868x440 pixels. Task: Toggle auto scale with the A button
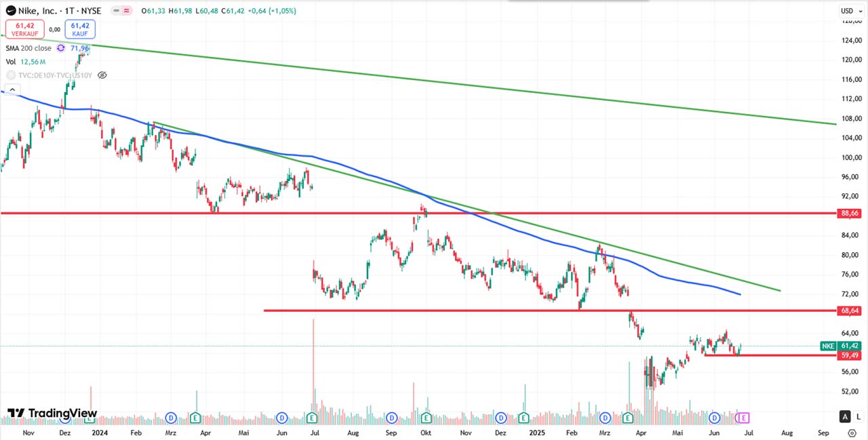click(x=845, y=416)
